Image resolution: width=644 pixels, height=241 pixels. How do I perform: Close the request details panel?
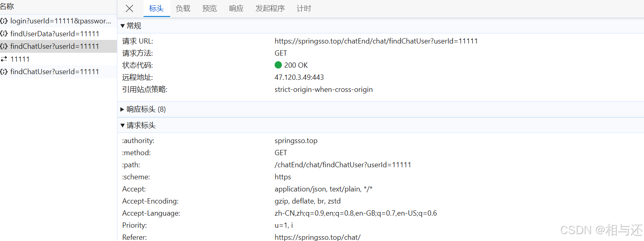pyautogui.click(x=129, y=8)
